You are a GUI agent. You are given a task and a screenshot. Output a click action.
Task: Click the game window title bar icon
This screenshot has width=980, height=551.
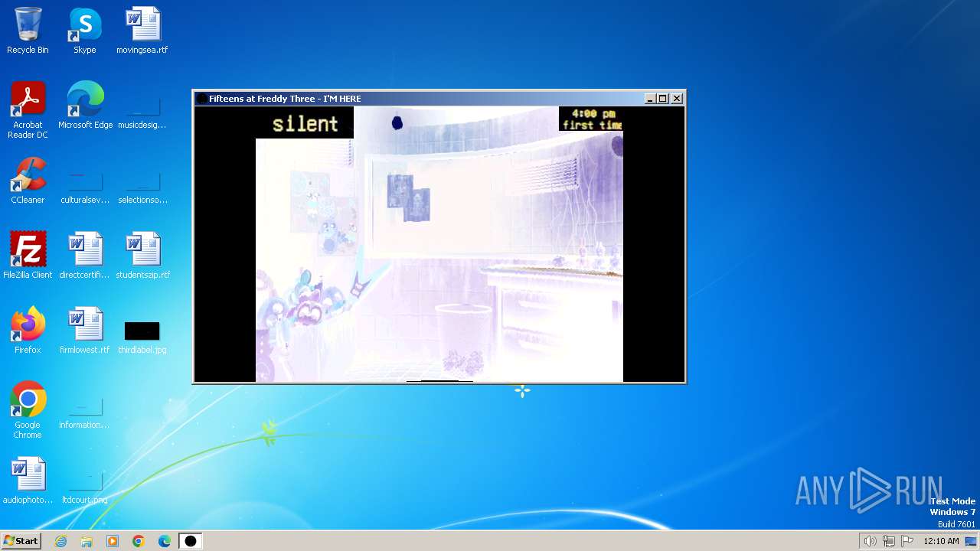(x=201, y=99)
